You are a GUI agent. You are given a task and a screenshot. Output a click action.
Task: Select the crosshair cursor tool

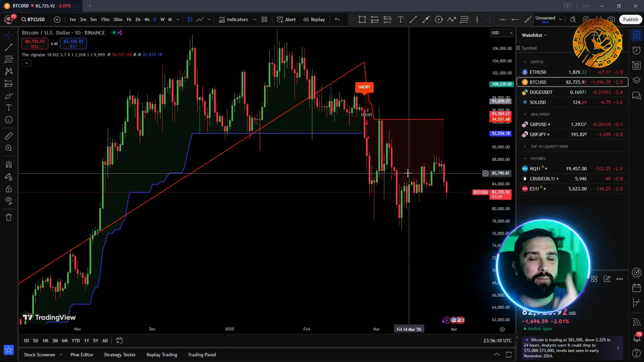point(9,35)
